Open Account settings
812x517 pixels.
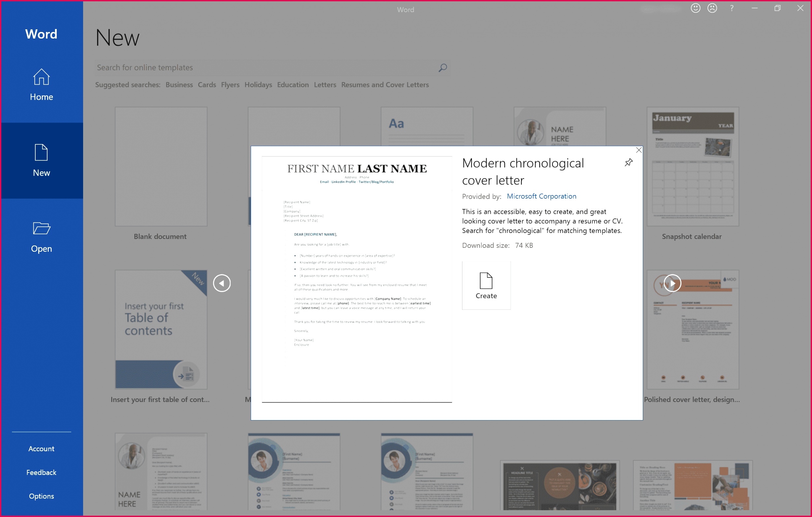tap(41, 449)
